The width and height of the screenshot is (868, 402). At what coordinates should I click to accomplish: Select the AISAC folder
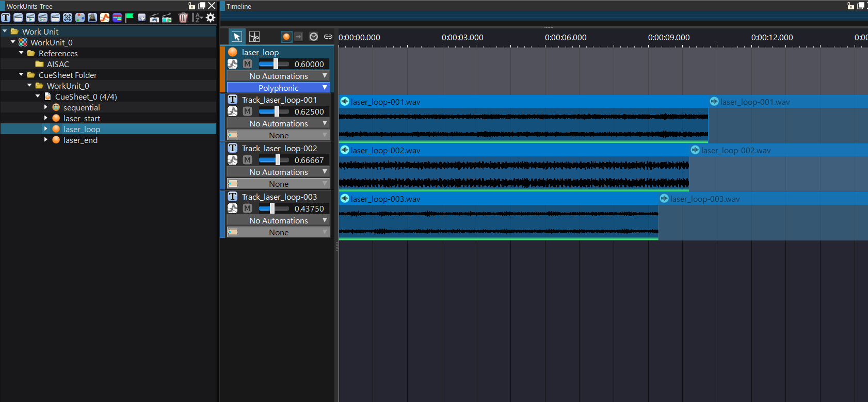click(x=57, y=64)
